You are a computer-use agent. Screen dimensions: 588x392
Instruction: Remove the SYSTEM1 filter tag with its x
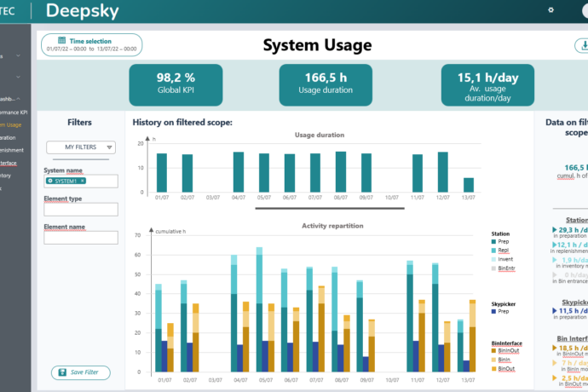coord(83,181)
